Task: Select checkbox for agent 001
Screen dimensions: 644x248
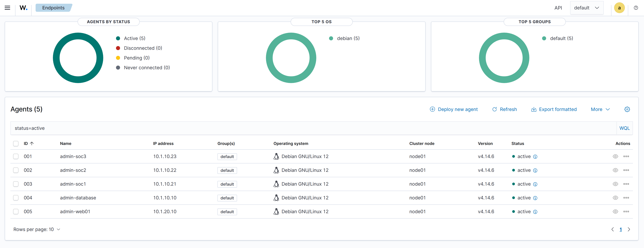Action: pos(16,156)
